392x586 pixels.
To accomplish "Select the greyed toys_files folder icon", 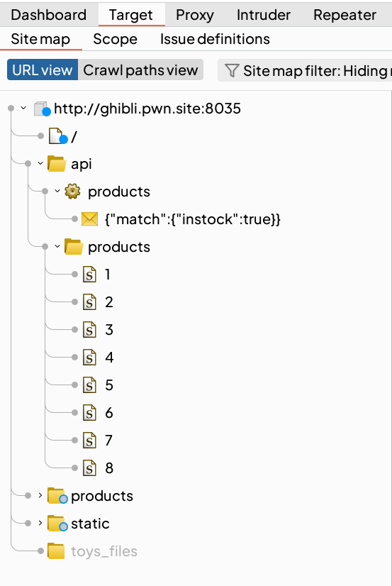I will click(x=56, y=551).
